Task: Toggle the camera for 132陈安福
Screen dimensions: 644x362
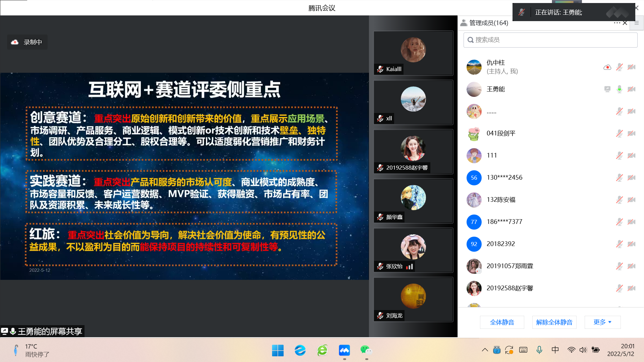Action: [632, 200]
